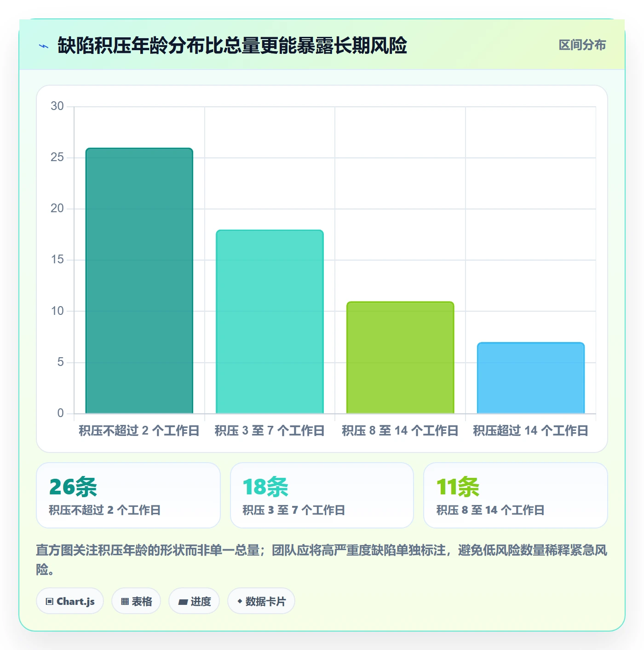Click the x-axis label 积压 8 至 14 个工作日
Viewport: 644px width, 650px height.
400,431
